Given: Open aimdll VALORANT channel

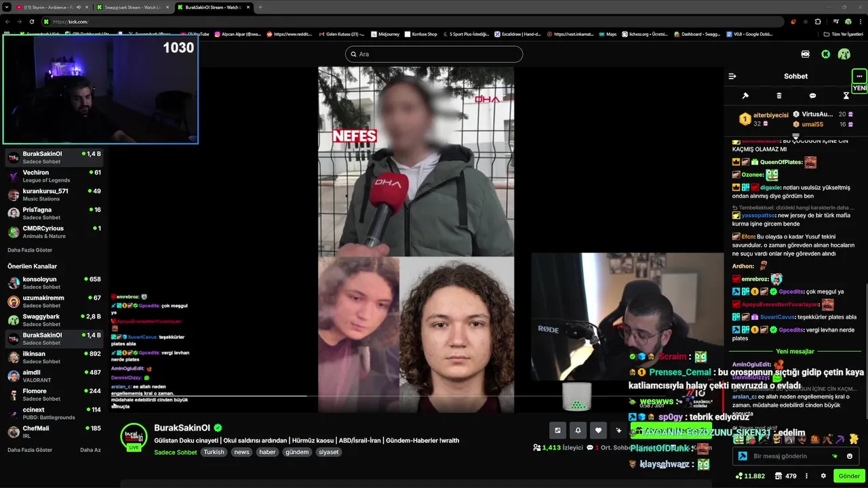Looking at the screenshot, I should point(54,376).
